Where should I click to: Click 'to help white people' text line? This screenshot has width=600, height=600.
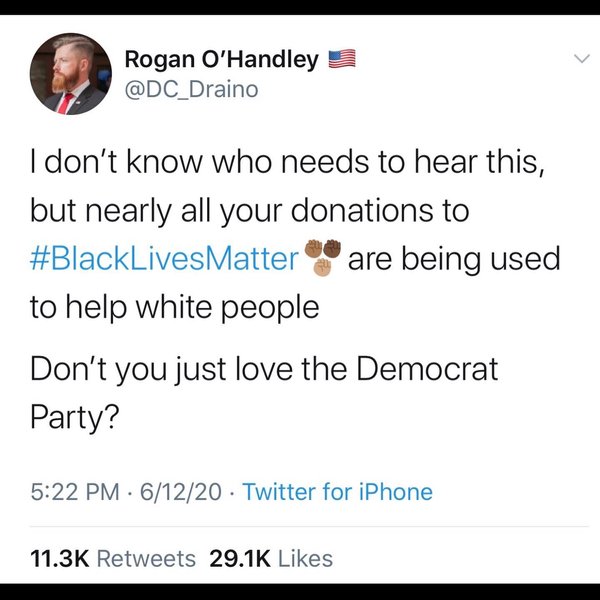click(x=174, y=307)
